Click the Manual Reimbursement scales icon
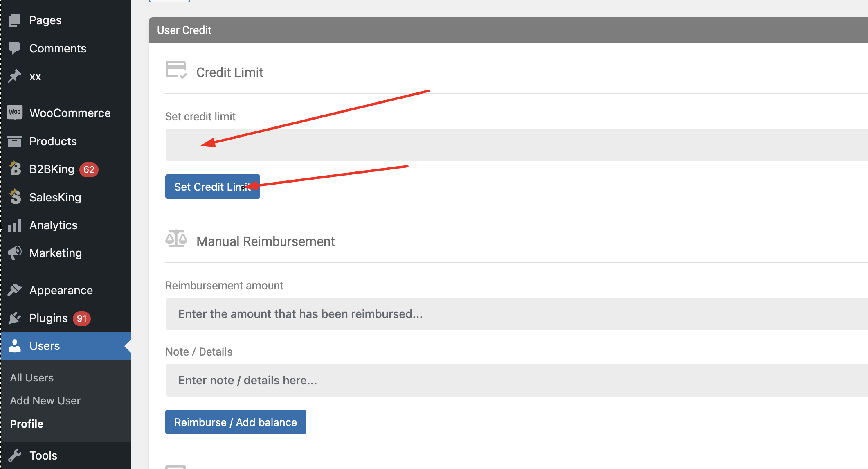Viewport: 868px width, 469px height. [176, 238]
